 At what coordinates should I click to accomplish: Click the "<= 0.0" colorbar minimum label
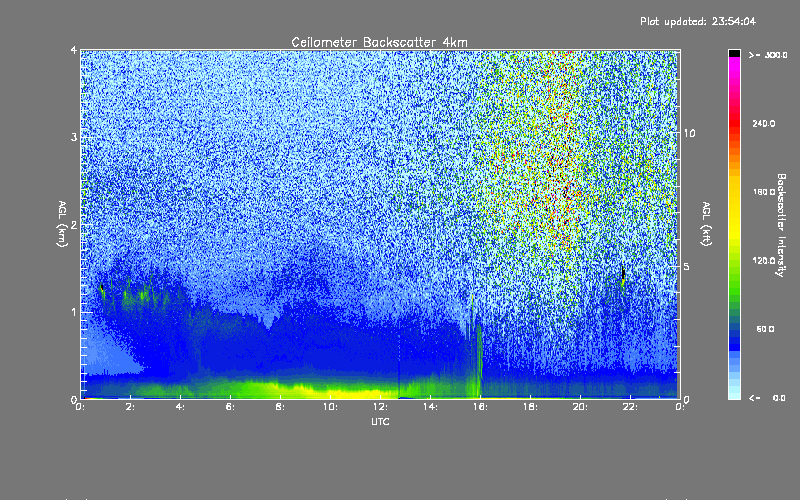click(767, 398)
